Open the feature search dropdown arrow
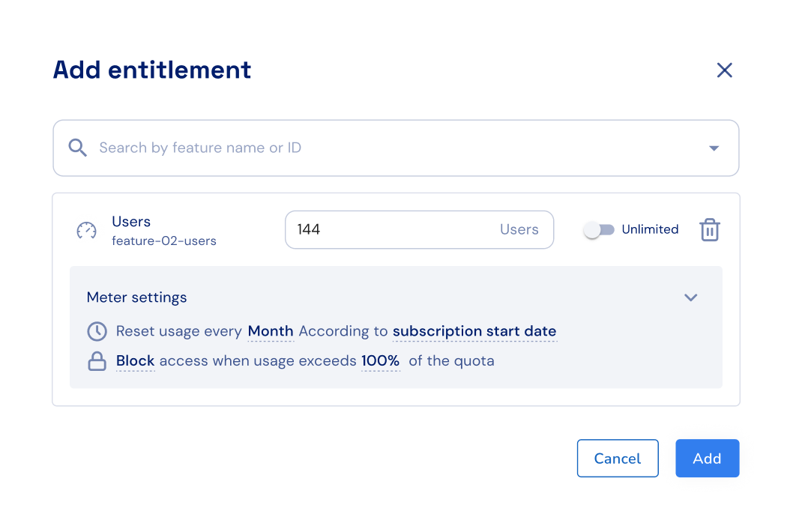 coord(714,148)
